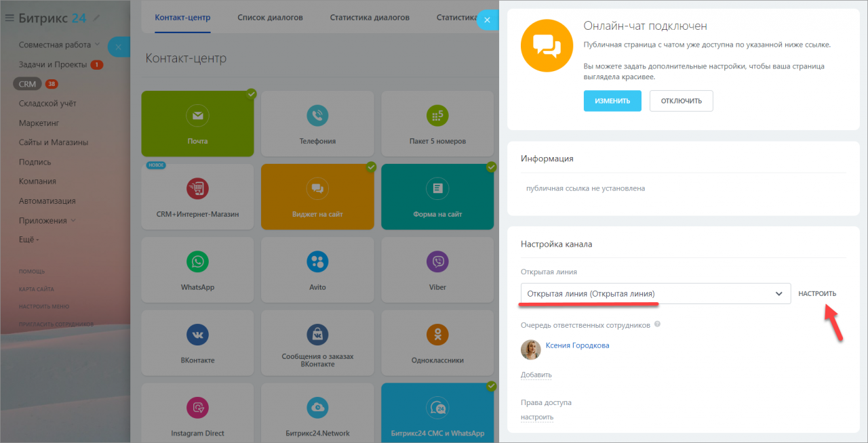Viewport: 868px width, 443px height.
Task: Switch to the Контакт-центр tab
Action: (x=182, y=17)
